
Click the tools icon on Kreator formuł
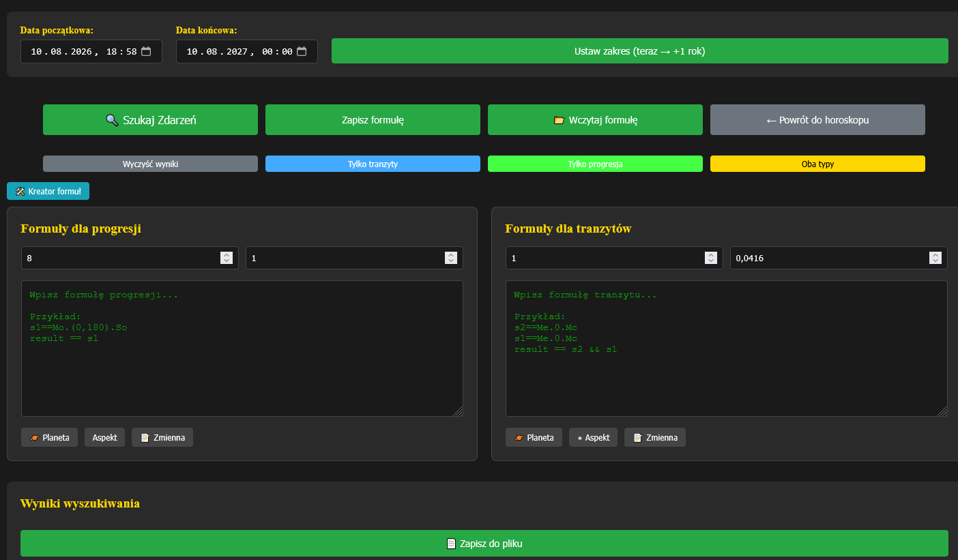click(x=20, y=192)
